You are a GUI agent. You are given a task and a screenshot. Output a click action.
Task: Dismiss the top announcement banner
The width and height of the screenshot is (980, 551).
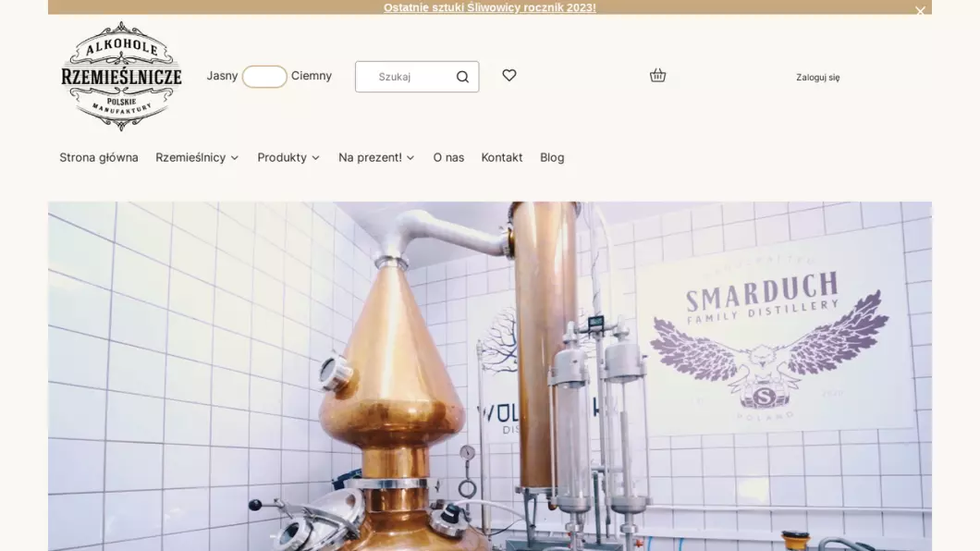click(x=920, y=10)
